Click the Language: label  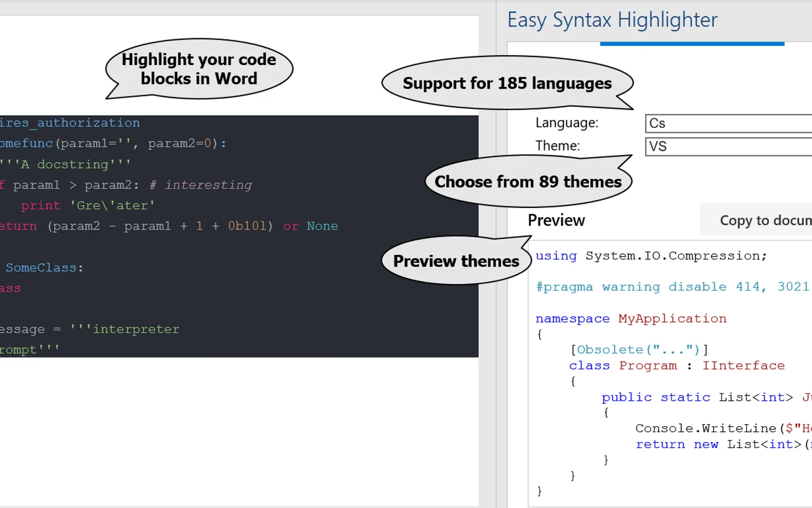click(x=567, y=123)
